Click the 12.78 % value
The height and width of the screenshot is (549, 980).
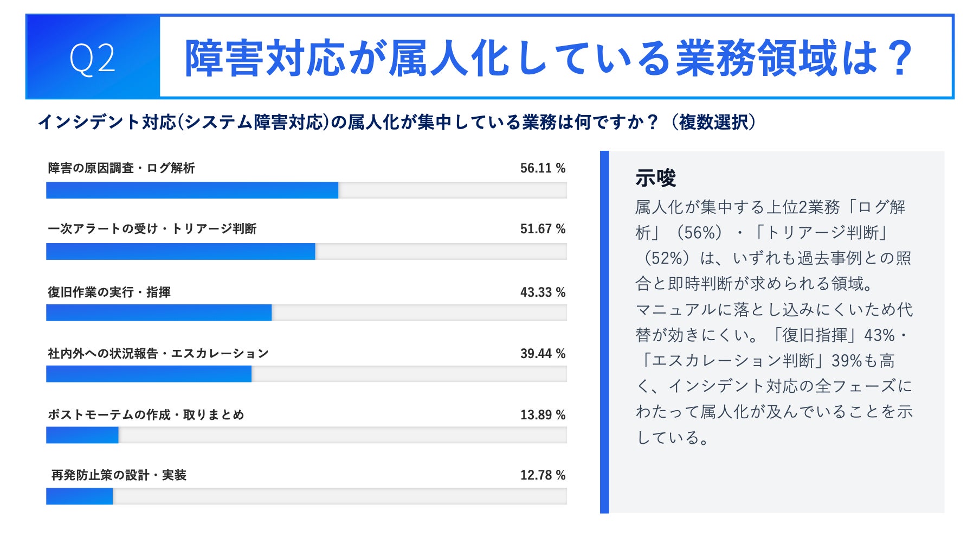tap(543, 475)
